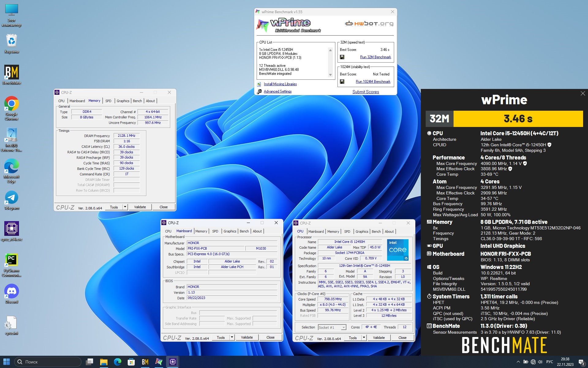
Task: Switch to BenchMate in the taskbar
Action: [145, 362]
